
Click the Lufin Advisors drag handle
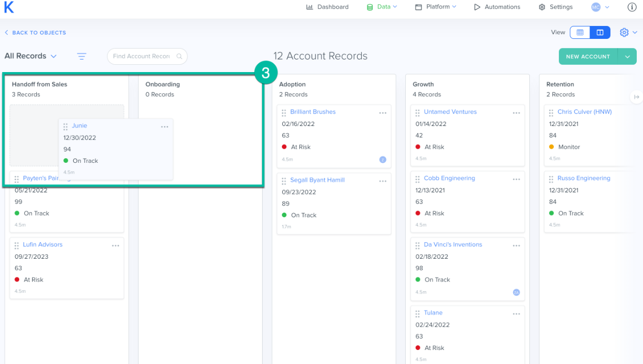tap(17, 245)
